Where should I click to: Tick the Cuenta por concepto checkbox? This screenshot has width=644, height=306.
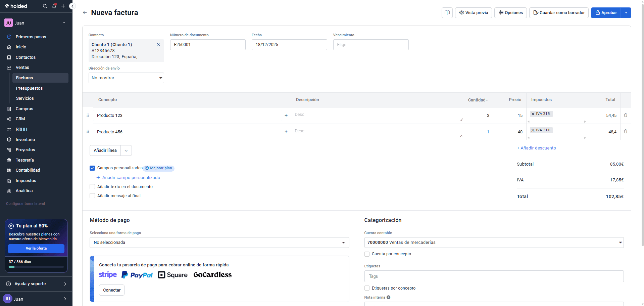pyautogui.click(x=367, y=254)
